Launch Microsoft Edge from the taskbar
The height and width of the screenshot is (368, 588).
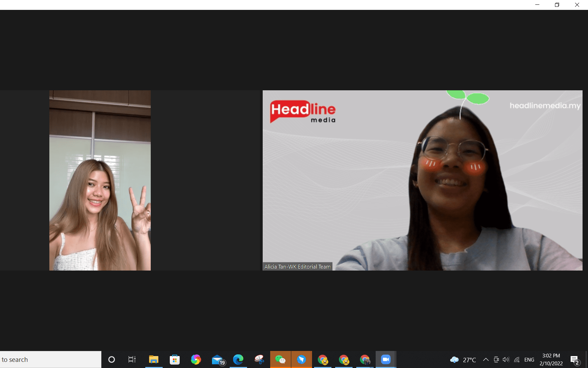238,359
